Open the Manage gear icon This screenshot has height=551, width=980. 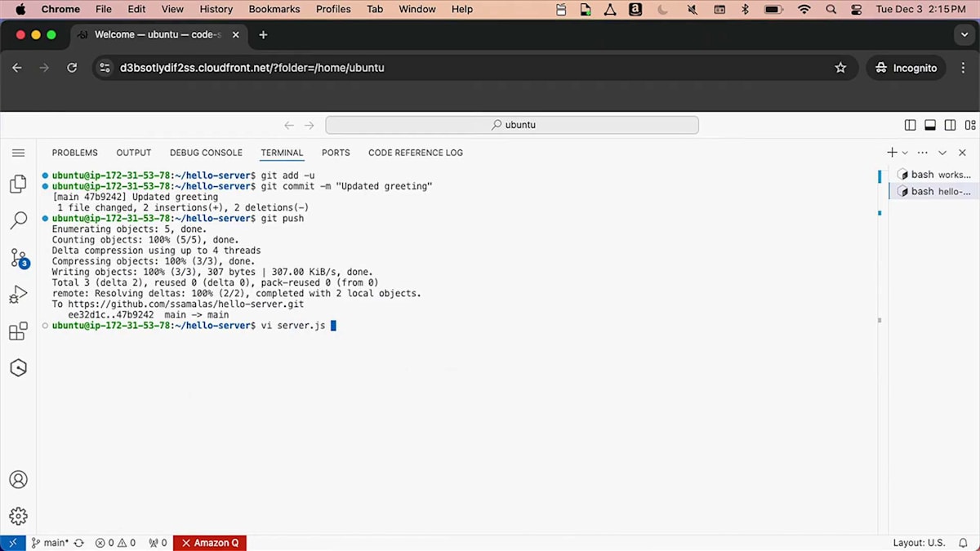tap(18, 517)
